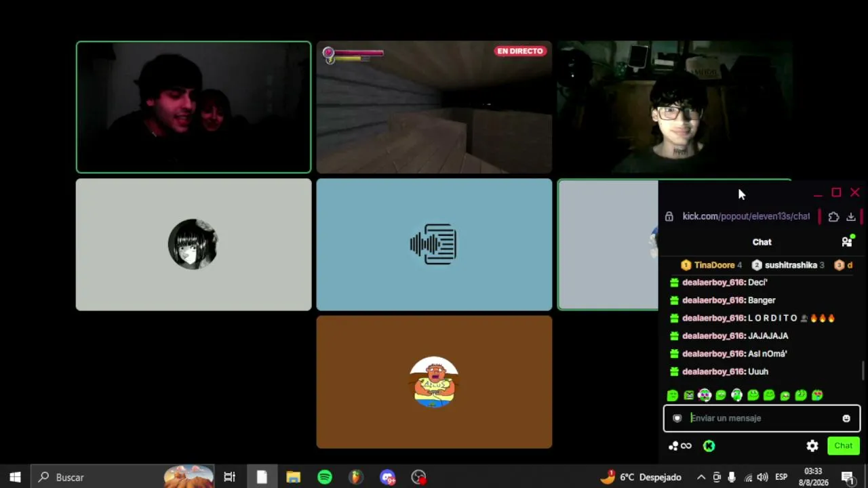Open sushitrashika in the gifter leaderboard
This screenshot has height=488, width=868.
[x=788, y=265]
